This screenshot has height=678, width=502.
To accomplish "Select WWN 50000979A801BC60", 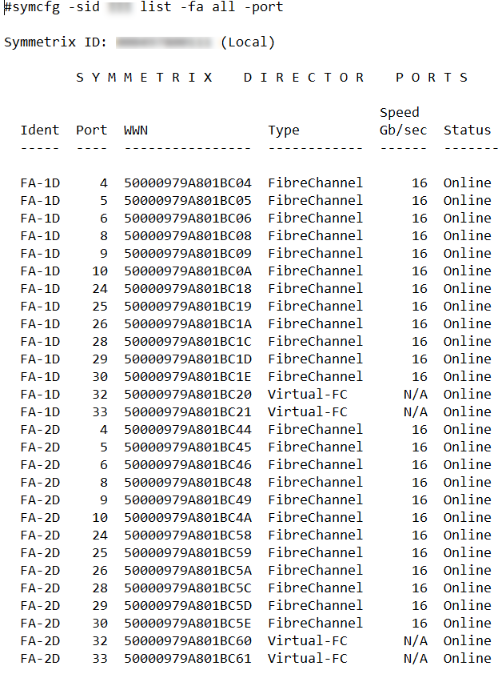I will [x=188, y=641].
